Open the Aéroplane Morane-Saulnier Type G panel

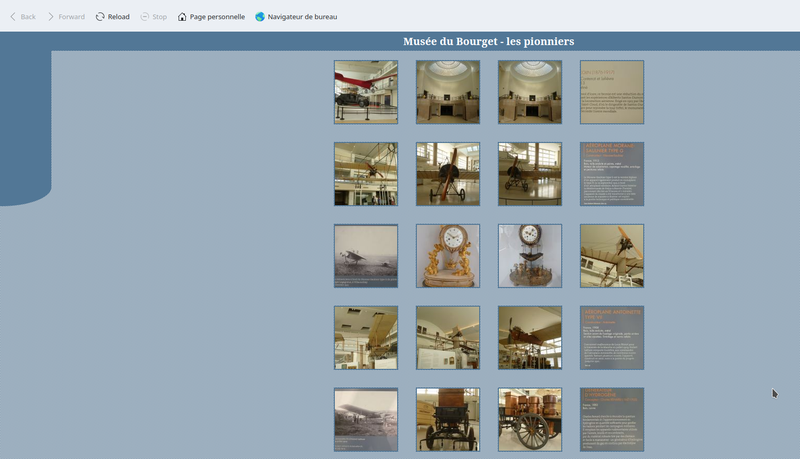(x=612, y=174)
